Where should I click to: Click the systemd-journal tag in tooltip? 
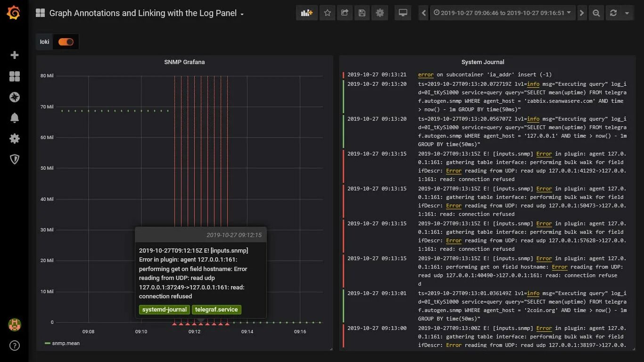coord(165,310)
